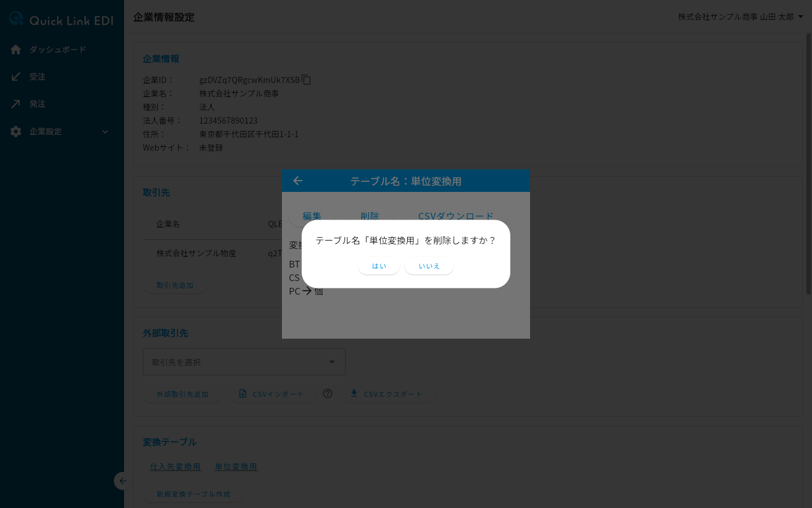This screenshot has height=508, width=812.
Task: Collapse the sidebar with the round arrow button
Action: [122, 481]
